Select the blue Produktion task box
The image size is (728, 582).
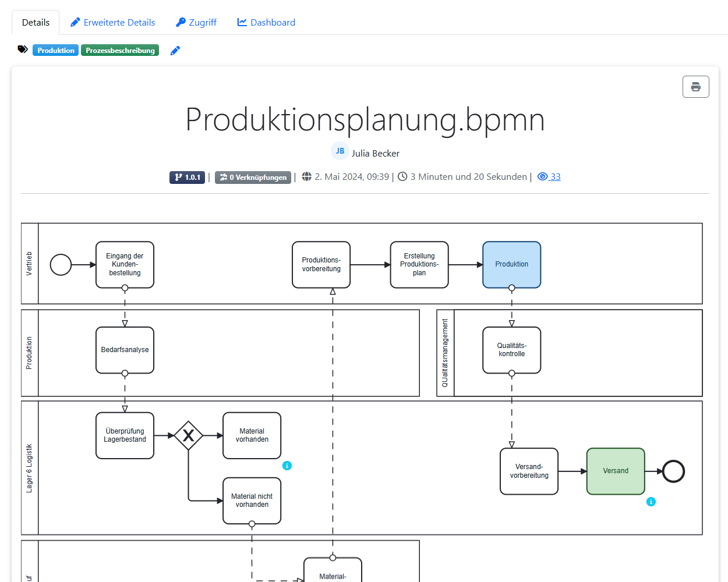(x=512, y=265)
